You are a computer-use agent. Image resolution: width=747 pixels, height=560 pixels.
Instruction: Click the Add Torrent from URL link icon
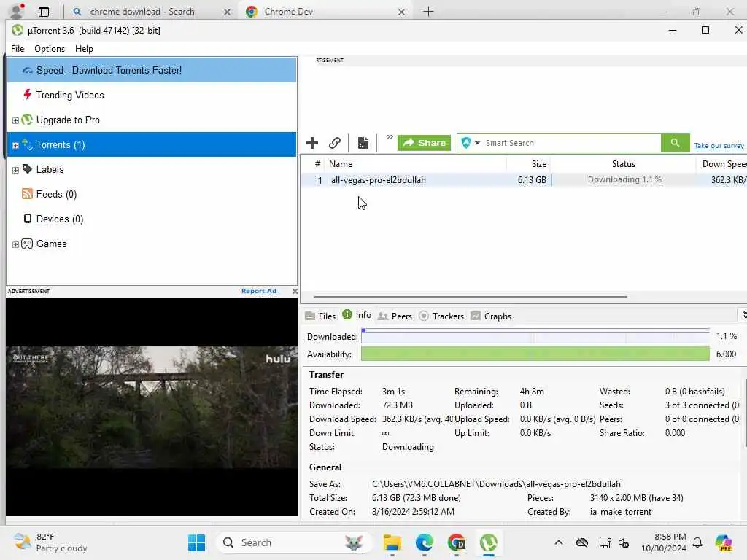[x=335, y=143]
